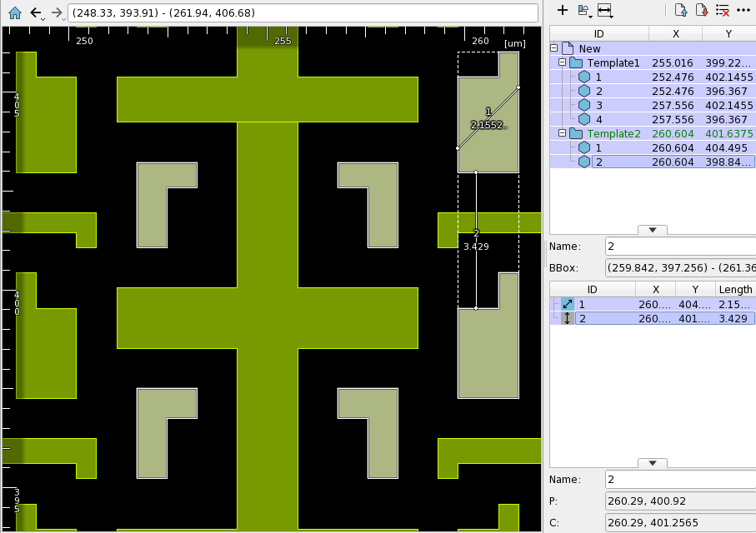The width and height of the screenshot is (756, 533).
Task: Select Template2 item 1 with Y 404.495
Action: (x=653, y=147)
